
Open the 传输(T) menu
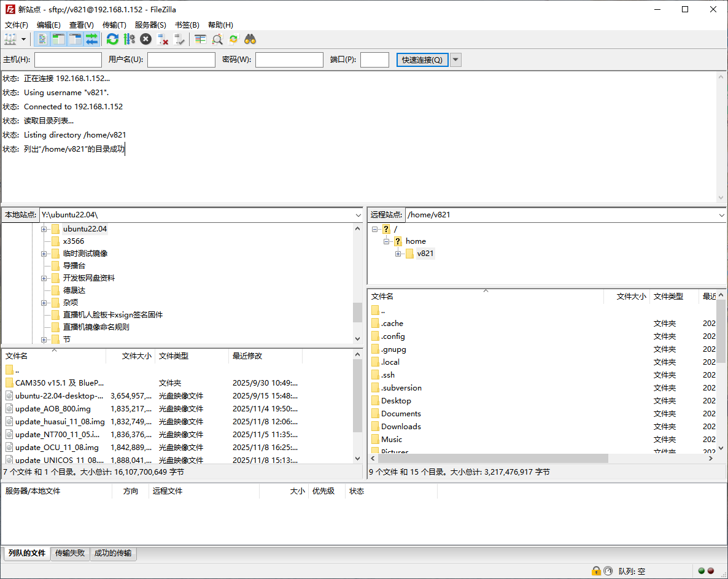point(114,25)
